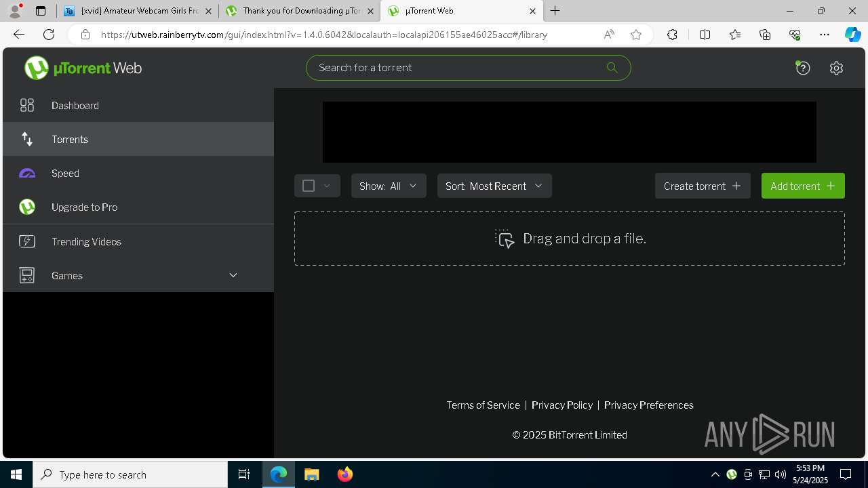Open Browser essentials heart icon
The width and height of the screenshot is (868, 488).
pos(795,35)
